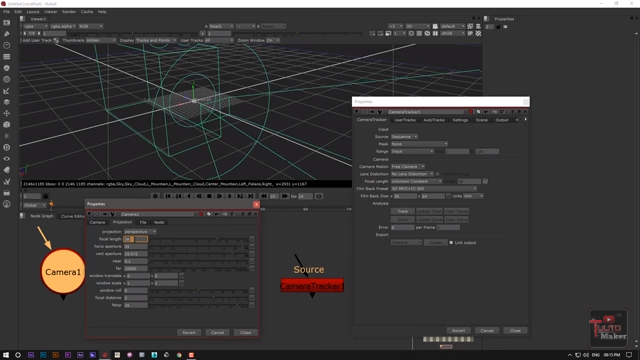Toggle the Link output checkbox
Image resolution: width=640 pixels, height=360 pixels.
coord(451,242)
